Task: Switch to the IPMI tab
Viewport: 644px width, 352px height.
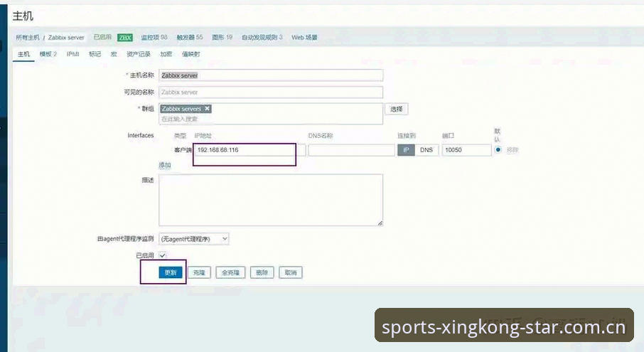Action: (73, 54)
